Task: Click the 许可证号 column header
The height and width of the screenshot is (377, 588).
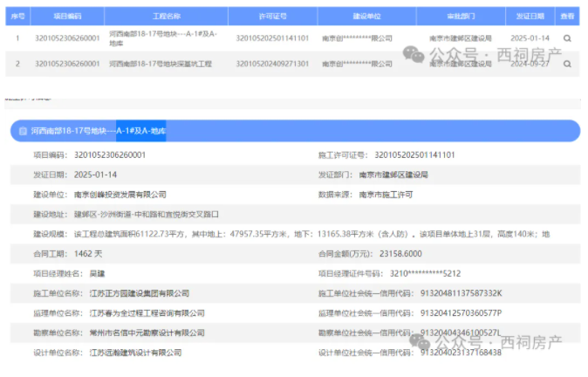Action: click(277, 16)
